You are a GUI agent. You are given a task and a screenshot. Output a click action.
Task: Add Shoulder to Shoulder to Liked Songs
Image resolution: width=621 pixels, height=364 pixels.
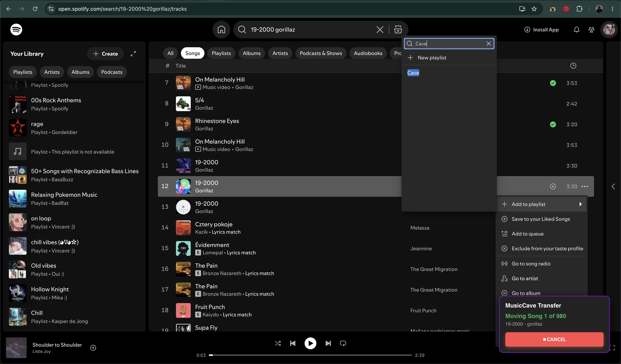pos(93,348)
